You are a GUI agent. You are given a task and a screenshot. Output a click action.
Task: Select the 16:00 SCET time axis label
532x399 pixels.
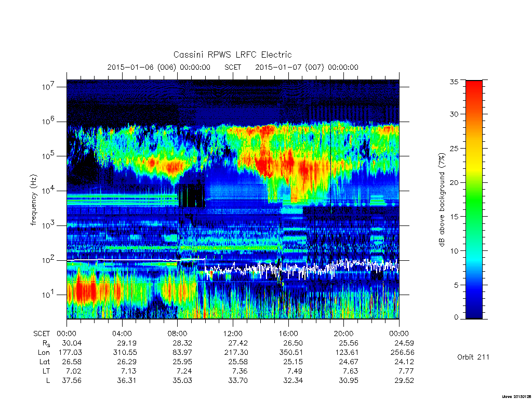288,334
